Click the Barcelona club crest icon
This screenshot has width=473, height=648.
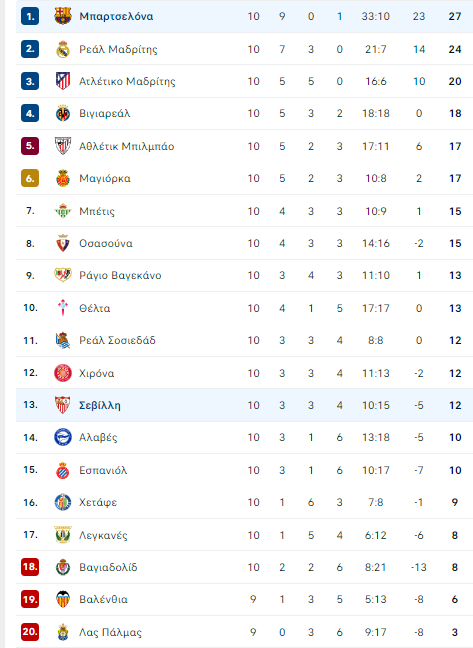[x=63, y=16]
